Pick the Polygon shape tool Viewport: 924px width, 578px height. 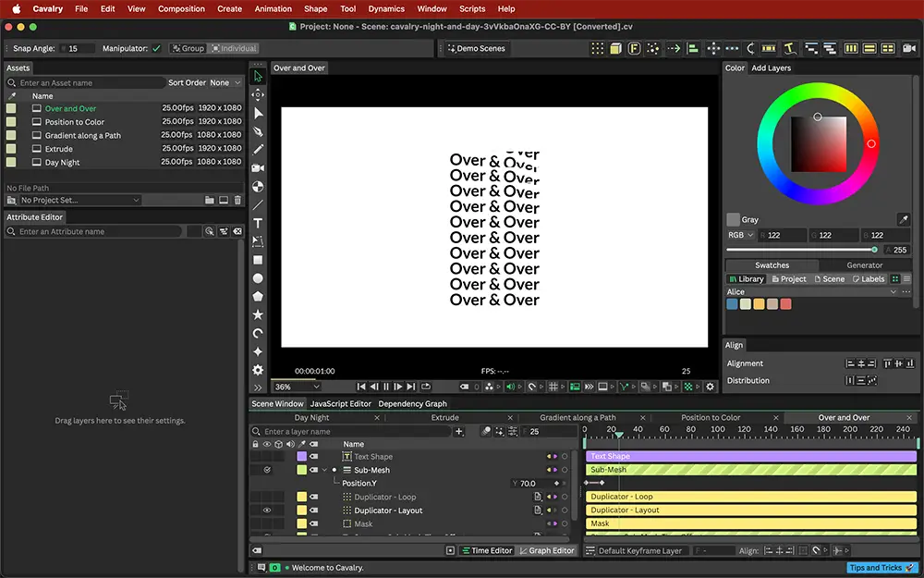tap(258, 297)
